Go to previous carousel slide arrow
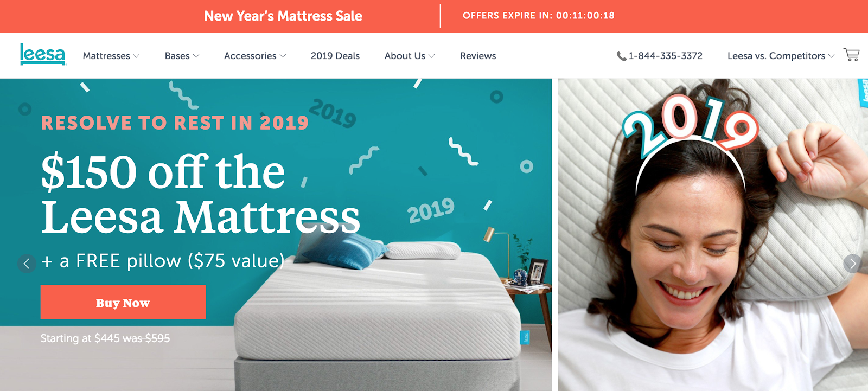The width and height of the screenshot is (868, 391). [x=27, y=264]
